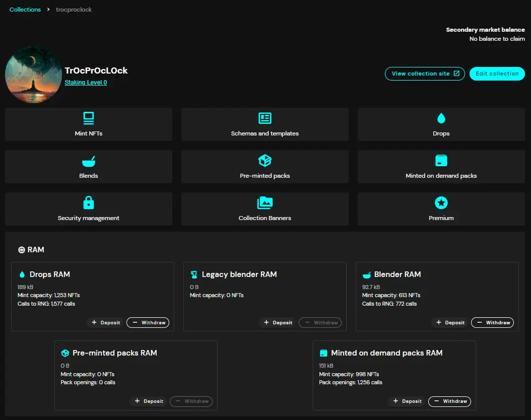531x420 pixels.
Task: Click 'Calls to RNG: 1,577 calls' text
Action: coord(46,304)
